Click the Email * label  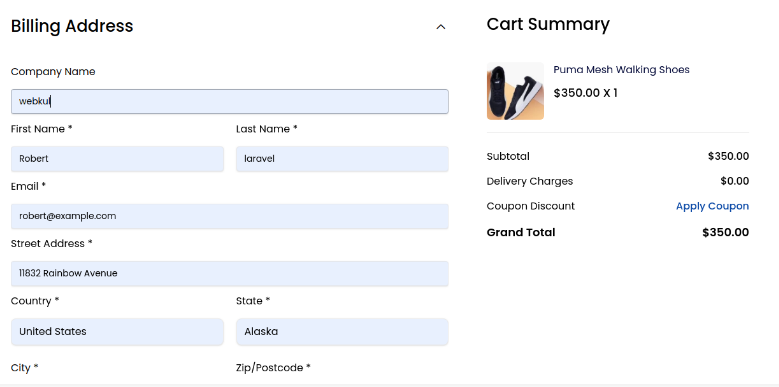(x=28, y=186)
